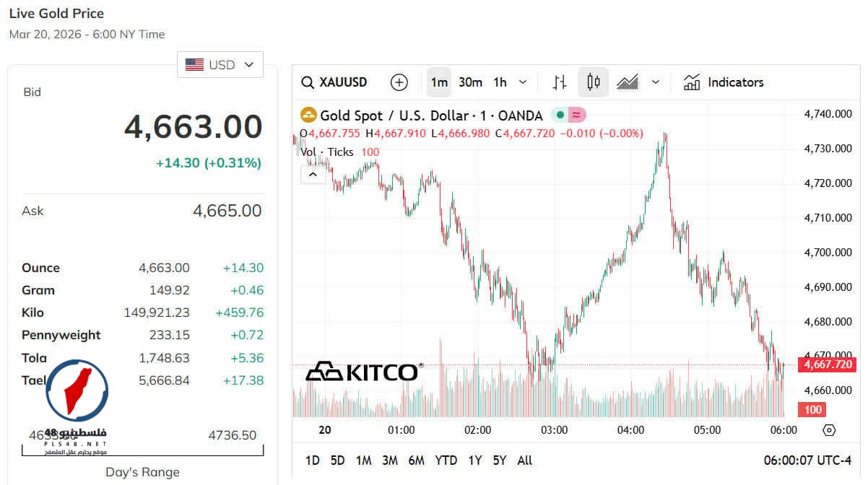
Task: Toggle the pink approximation data badge
Action: pyautogui.click(x=576, y=115)
